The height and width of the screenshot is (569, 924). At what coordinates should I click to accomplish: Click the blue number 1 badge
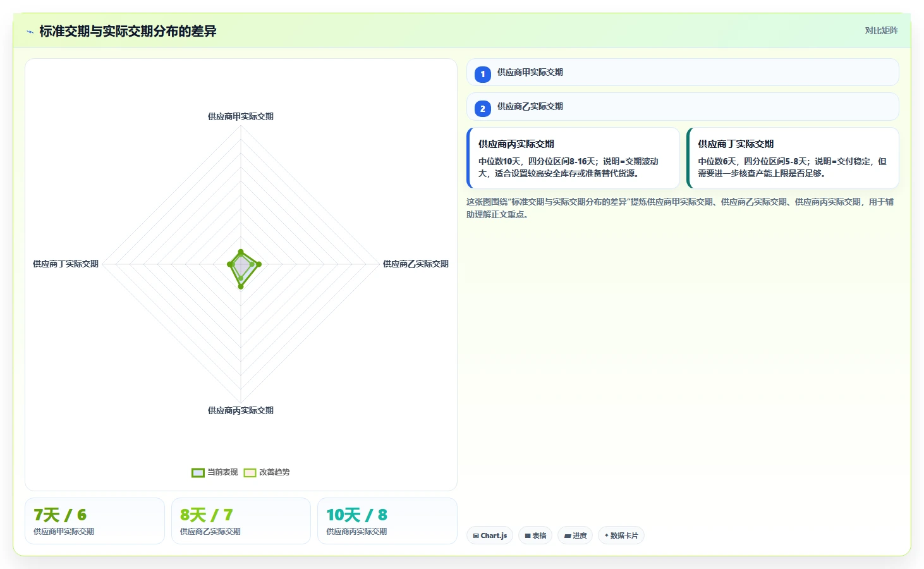(x=483, y=74)
